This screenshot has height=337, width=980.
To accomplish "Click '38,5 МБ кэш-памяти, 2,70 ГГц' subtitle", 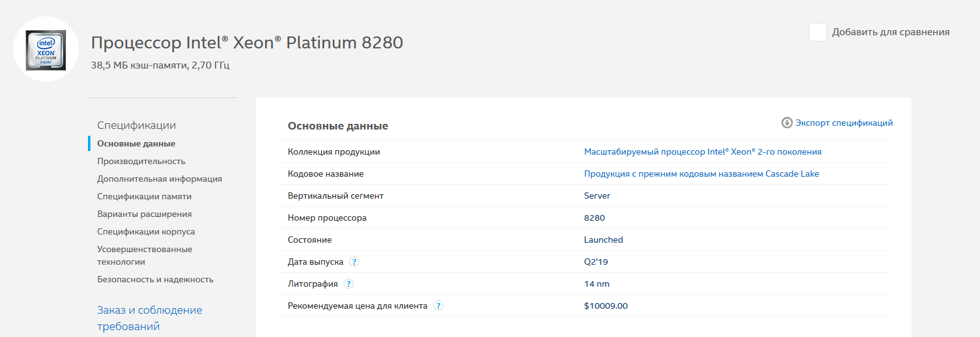I will (160, 65).
